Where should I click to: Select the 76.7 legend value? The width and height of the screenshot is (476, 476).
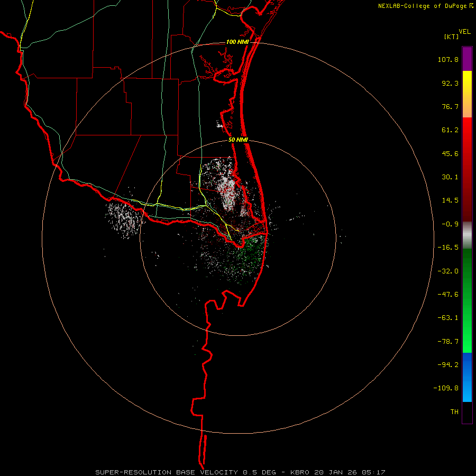coord(450,106)
